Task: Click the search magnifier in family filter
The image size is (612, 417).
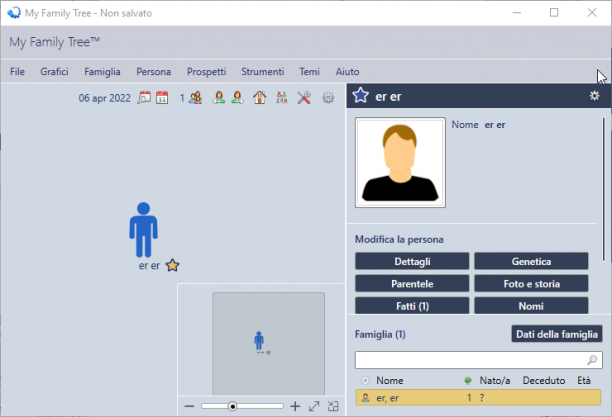Action: click(x=592, y=360)
